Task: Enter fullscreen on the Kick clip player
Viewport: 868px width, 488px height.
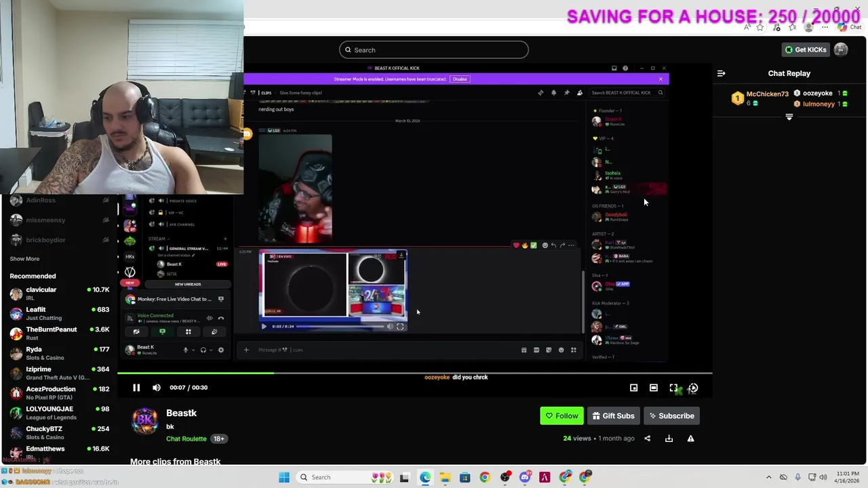Action: point(673,388)
